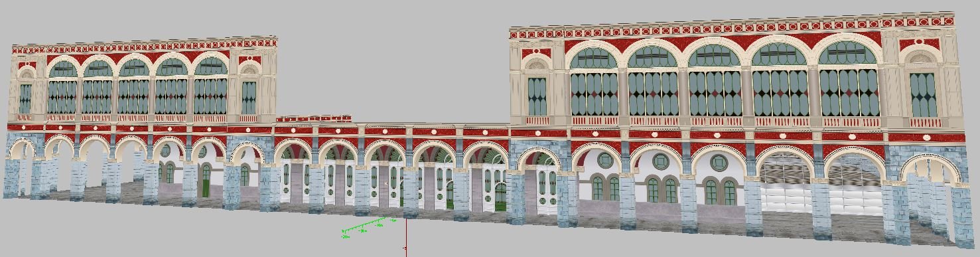Click narrow tall window at left of right wing

537,96
